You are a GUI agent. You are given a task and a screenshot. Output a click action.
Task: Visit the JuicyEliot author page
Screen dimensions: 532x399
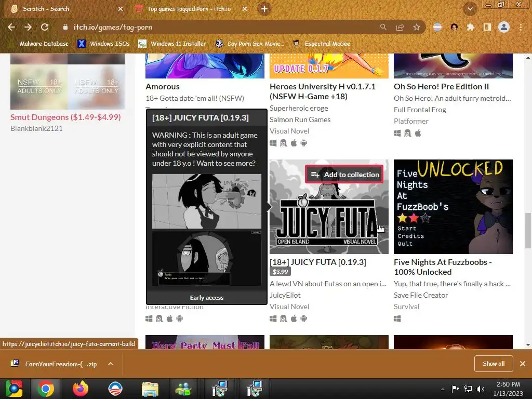(285, 295)
